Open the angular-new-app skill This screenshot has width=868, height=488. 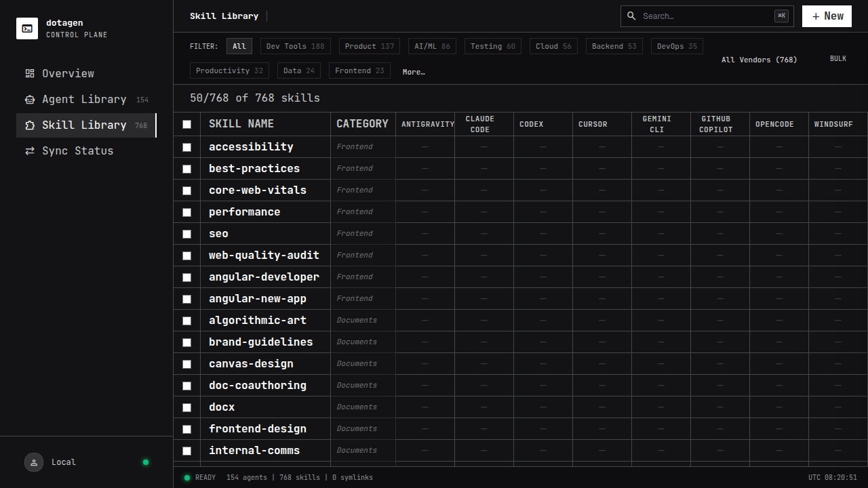coord(258,299)
